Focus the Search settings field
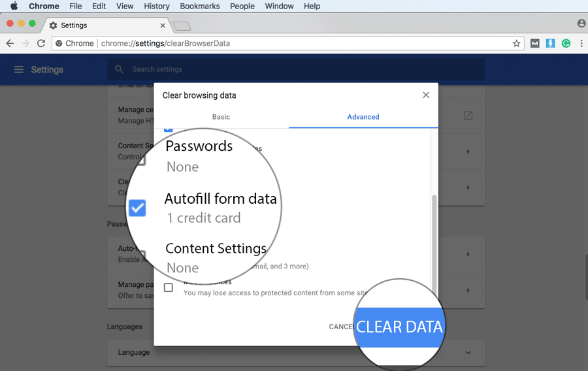 point(296,69)
